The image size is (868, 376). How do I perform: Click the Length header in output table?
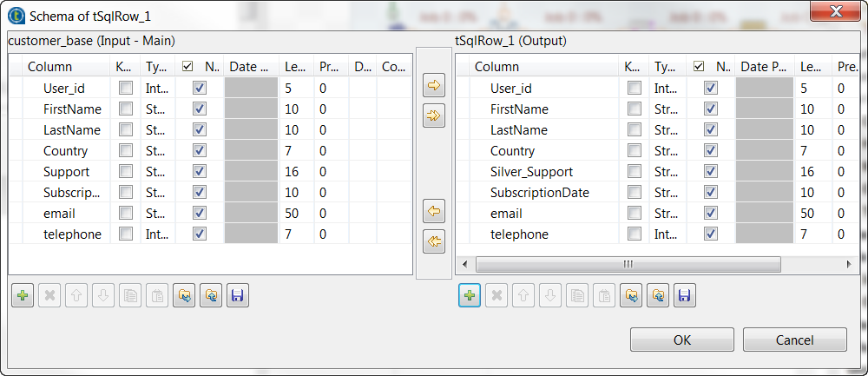pos(814,67)
